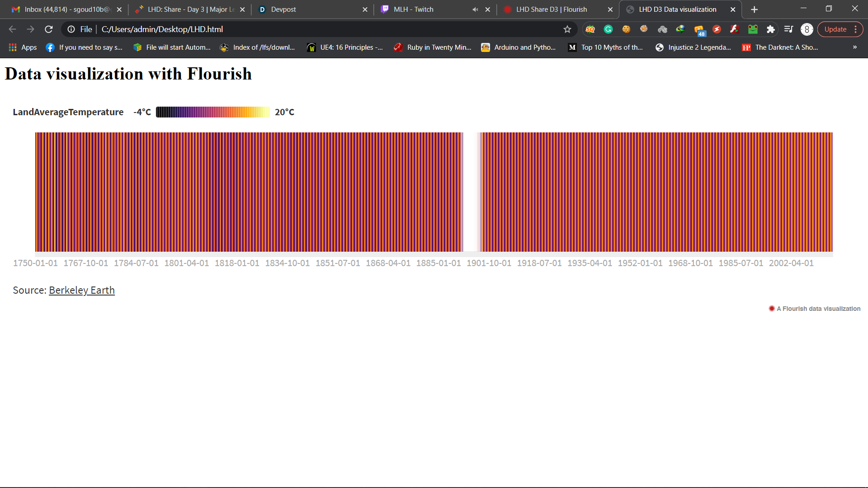Expand the overflowing bookmarks chevron
Viewport: 868px width, 488px height.
tap(855, 47)
